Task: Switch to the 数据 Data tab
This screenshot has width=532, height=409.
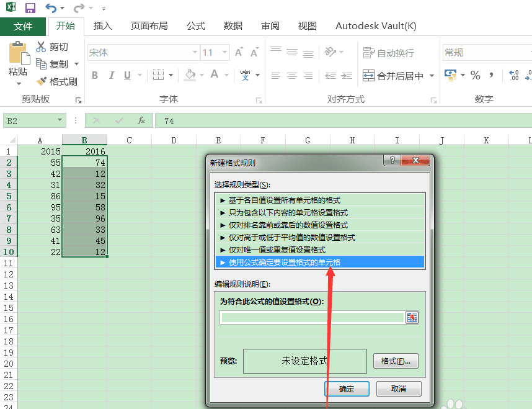Action: click(233, 26)
